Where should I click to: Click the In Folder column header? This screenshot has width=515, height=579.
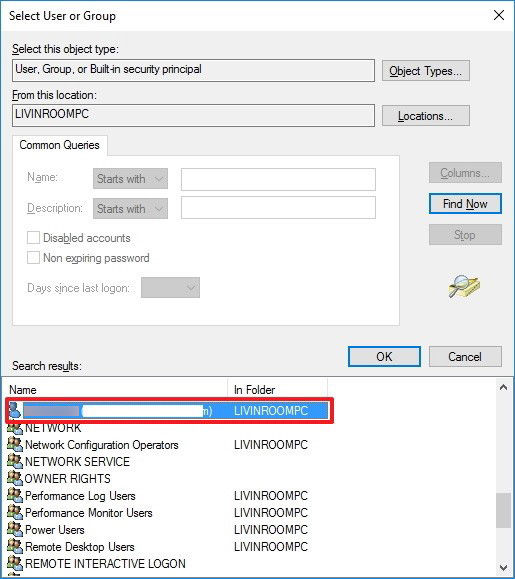tap(277, 390)
